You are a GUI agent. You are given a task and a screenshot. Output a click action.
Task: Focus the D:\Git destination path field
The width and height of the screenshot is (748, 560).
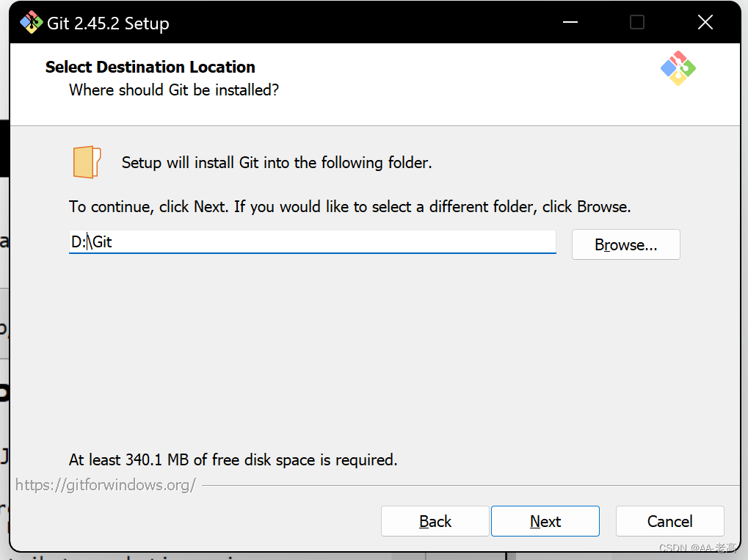313,242
